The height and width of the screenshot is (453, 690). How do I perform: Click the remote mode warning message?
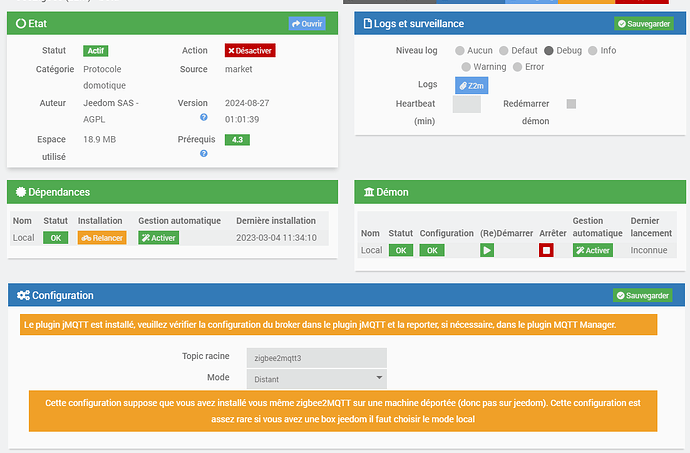(343, 411)
